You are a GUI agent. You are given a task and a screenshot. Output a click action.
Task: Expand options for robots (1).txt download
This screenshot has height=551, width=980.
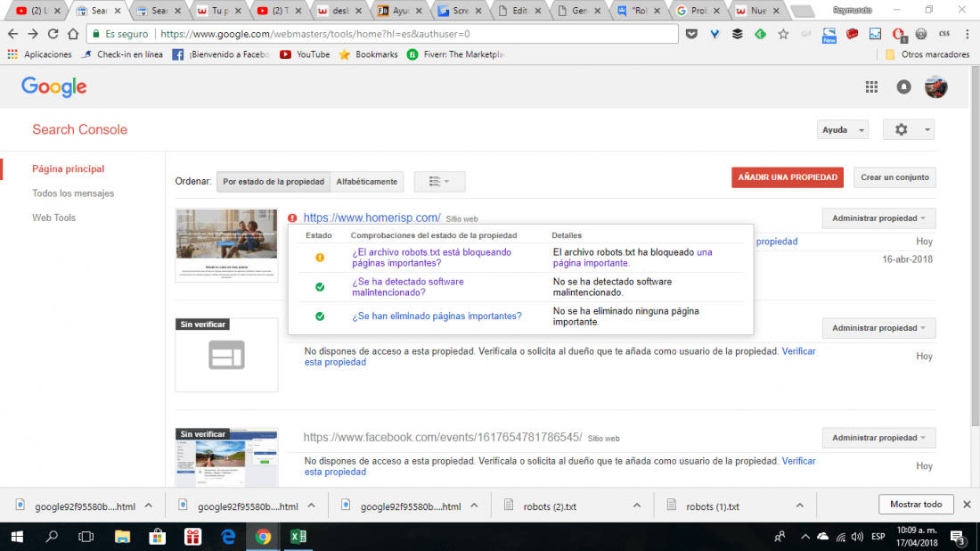(799, 506)
